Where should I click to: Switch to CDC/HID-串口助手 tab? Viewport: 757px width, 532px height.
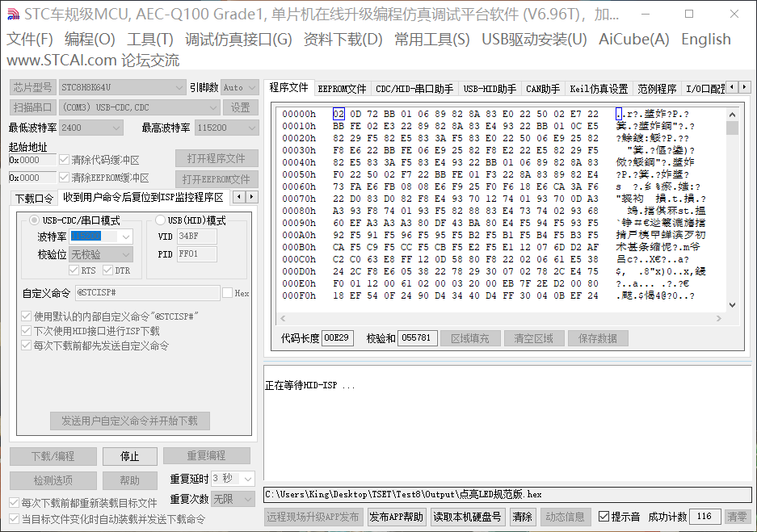(x=414, y=89)
